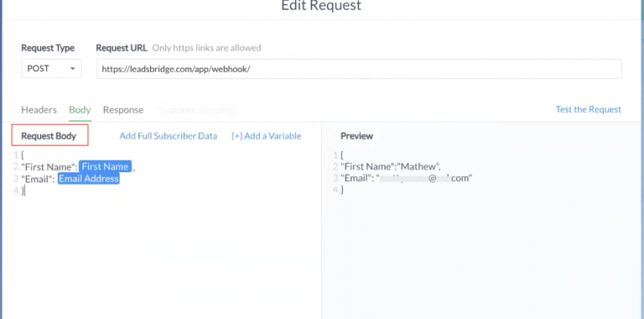
Task: Select the Body tab
Action: [80, 110]
